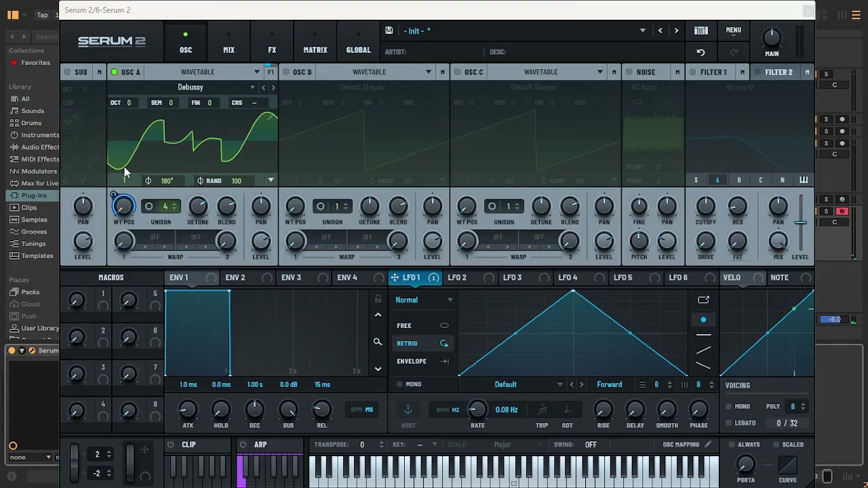Click filter routing button B

coord(739,180)
